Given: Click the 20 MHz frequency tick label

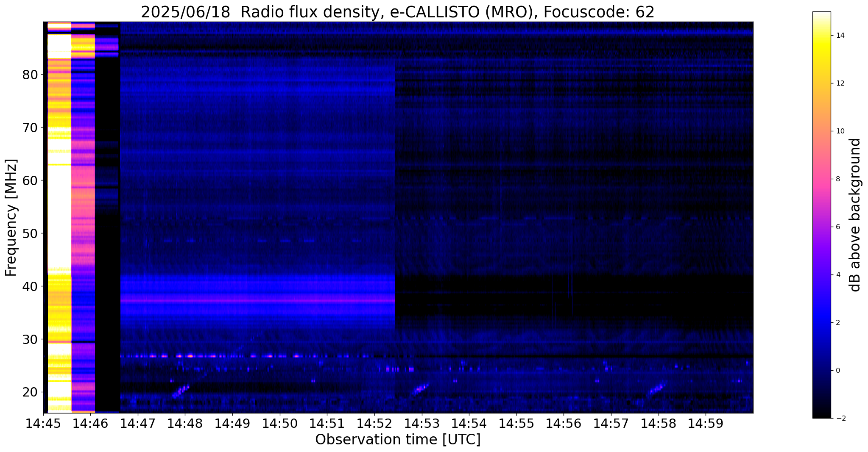Looking at the screenshot, I should click(30, 393).
